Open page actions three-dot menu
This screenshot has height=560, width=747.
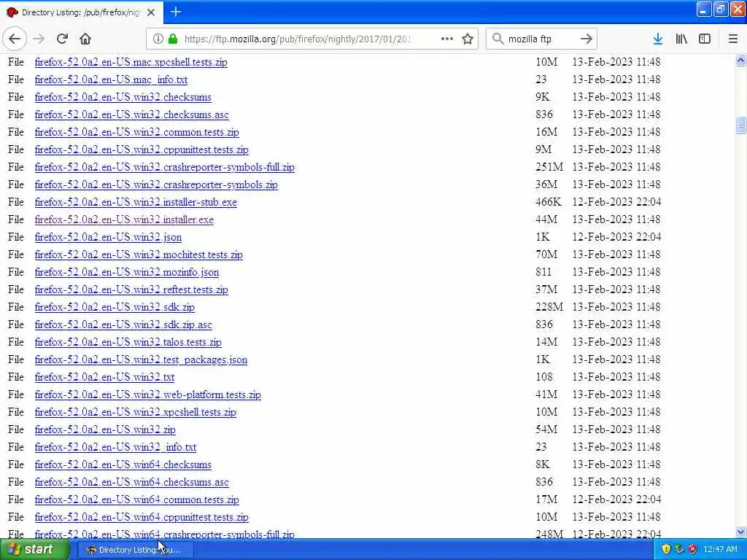coord(447,39)
